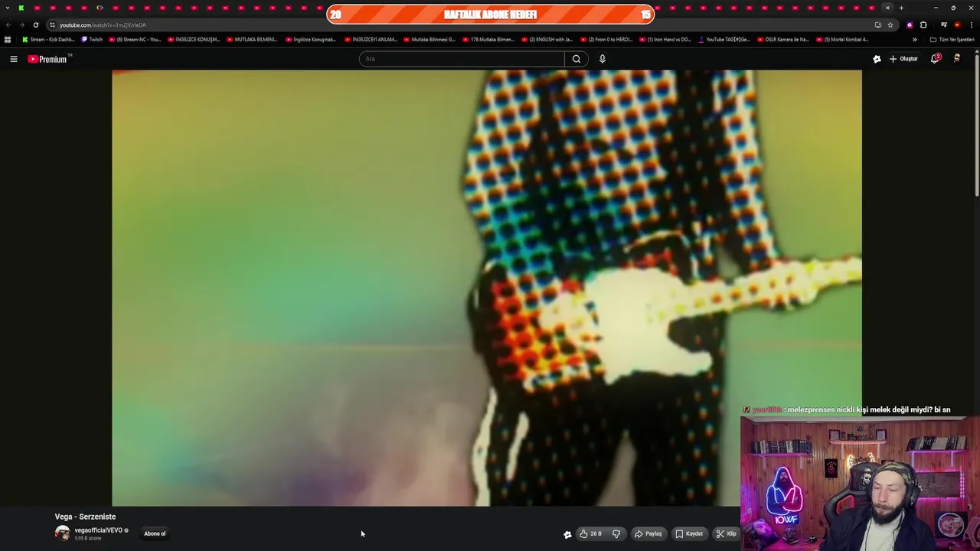
Task: Like the video with thumbs up
Action: tap(590, 533)
